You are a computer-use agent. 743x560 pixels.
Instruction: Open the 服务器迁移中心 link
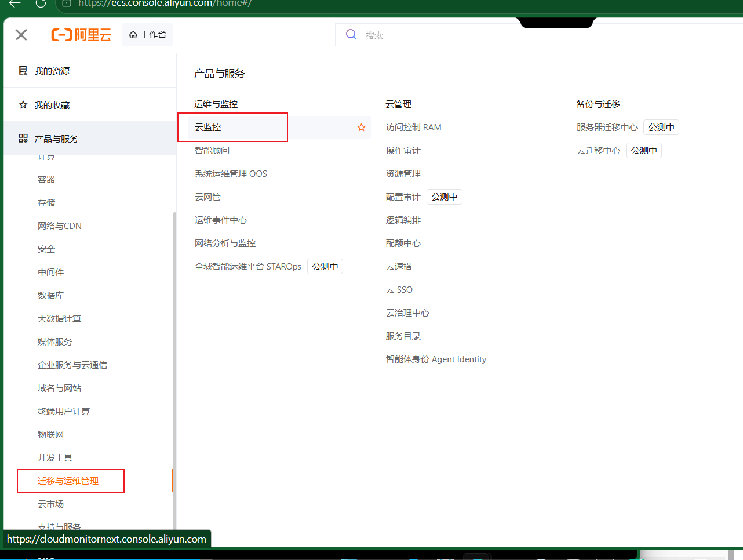[x=607, y=127]
